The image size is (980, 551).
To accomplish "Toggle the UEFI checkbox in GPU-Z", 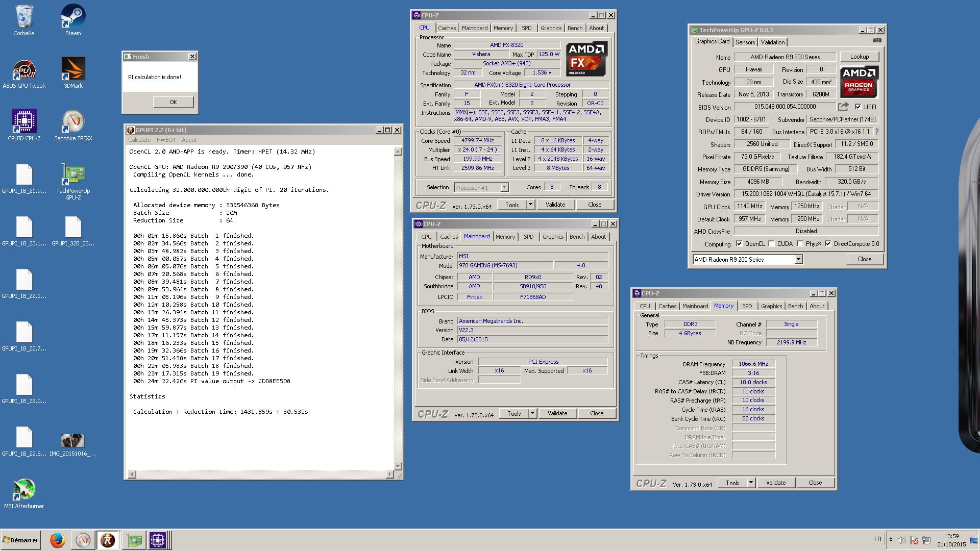I will coord(858,107).
